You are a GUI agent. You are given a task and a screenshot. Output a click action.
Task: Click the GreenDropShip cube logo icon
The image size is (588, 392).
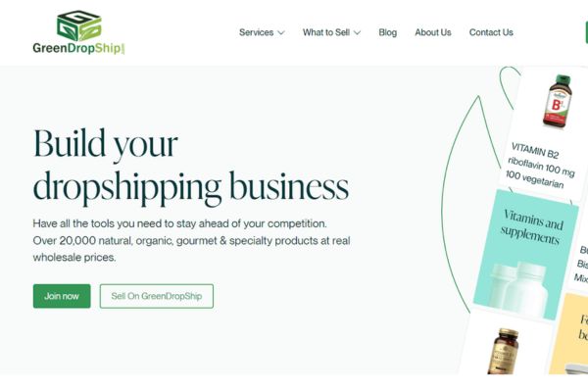[79, 25]
